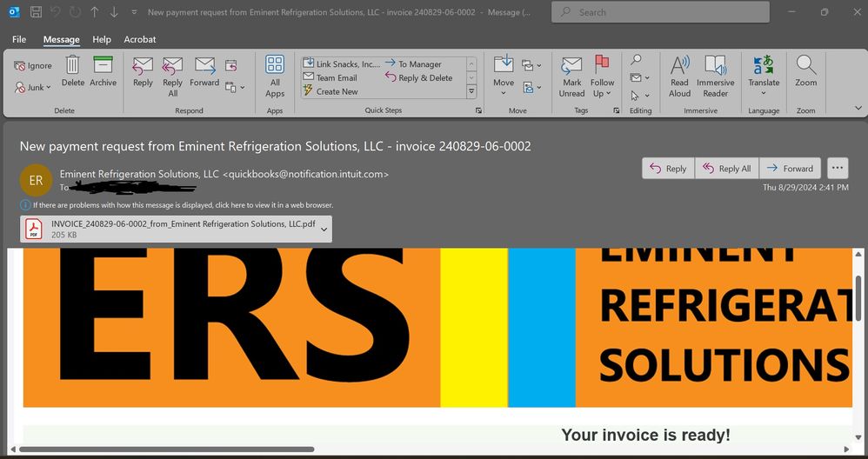Screen dimensions: 868x459
Task: Delete the message with trash icon
Action: coord(72,72)
